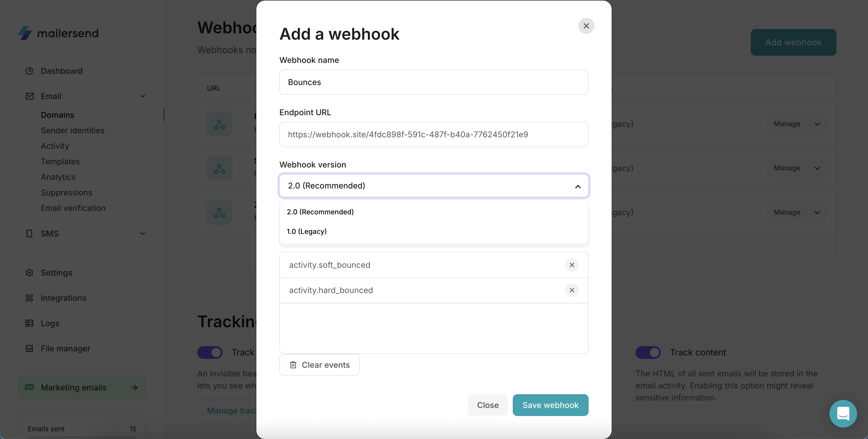Viewport: 868px width, 439px height.
Task: Collapse the Webhook version dropdown
Action: point(577,186)
